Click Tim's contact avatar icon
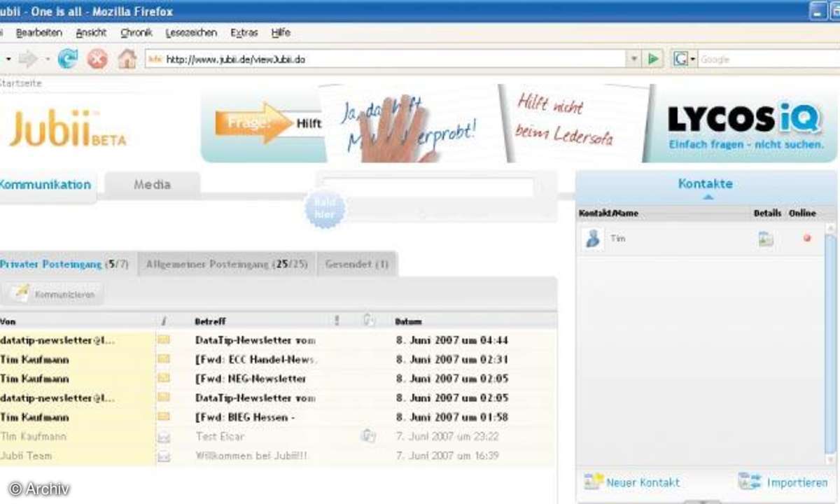840x504 pixels. 593,239
